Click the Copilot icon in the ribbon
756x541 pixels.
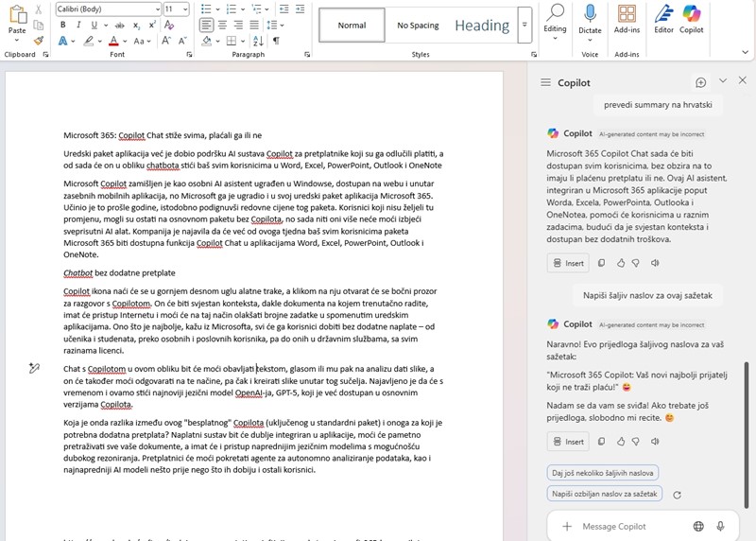click(692, 19)
